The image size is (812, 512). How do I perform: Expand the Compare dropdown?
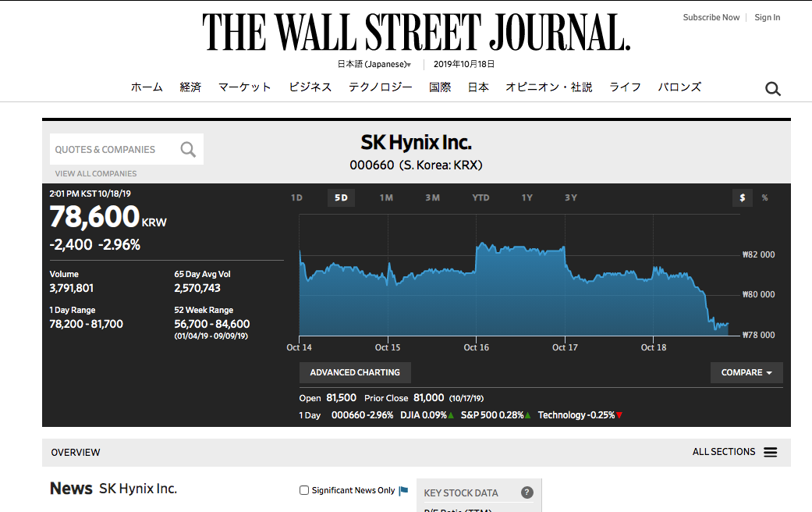(x=746, y=372)
